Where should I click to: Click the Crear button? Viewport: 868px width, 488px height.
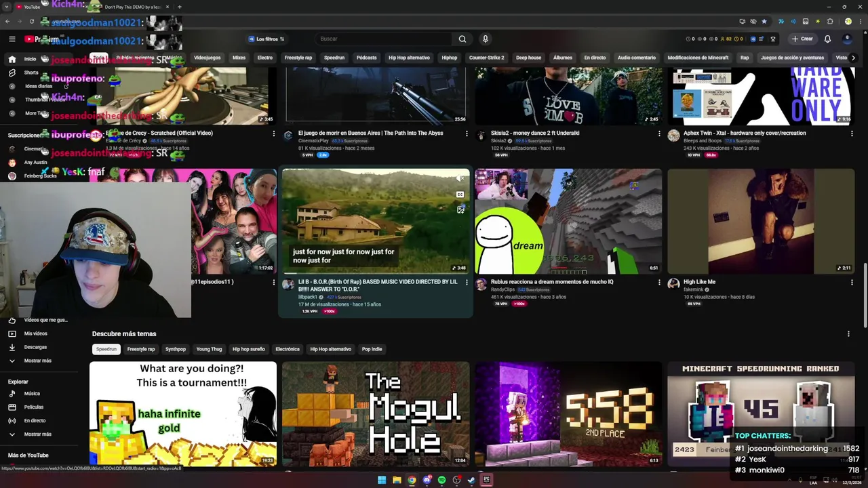[802, 39]
